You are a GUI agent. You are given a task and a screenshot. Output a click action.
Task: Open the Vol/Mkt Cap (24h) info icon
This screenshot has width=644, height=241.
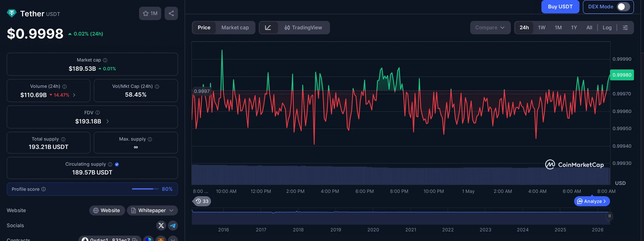157,86
